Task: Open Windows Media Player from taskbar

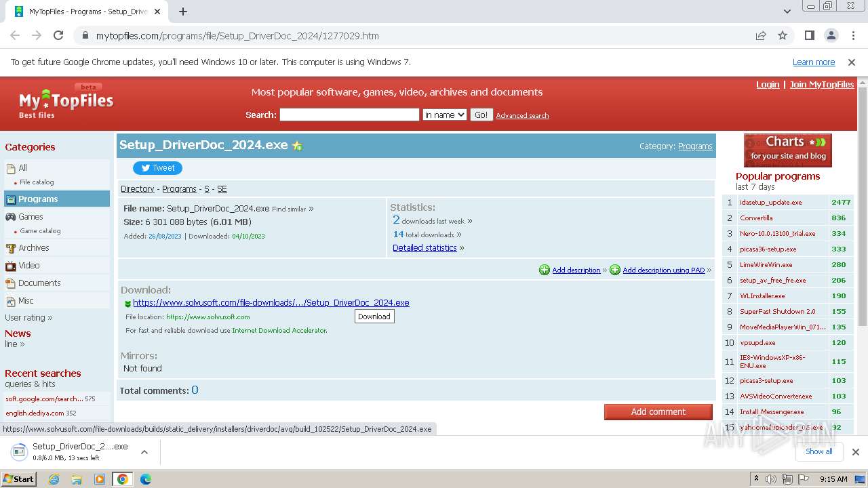Action: pos(100,479)
